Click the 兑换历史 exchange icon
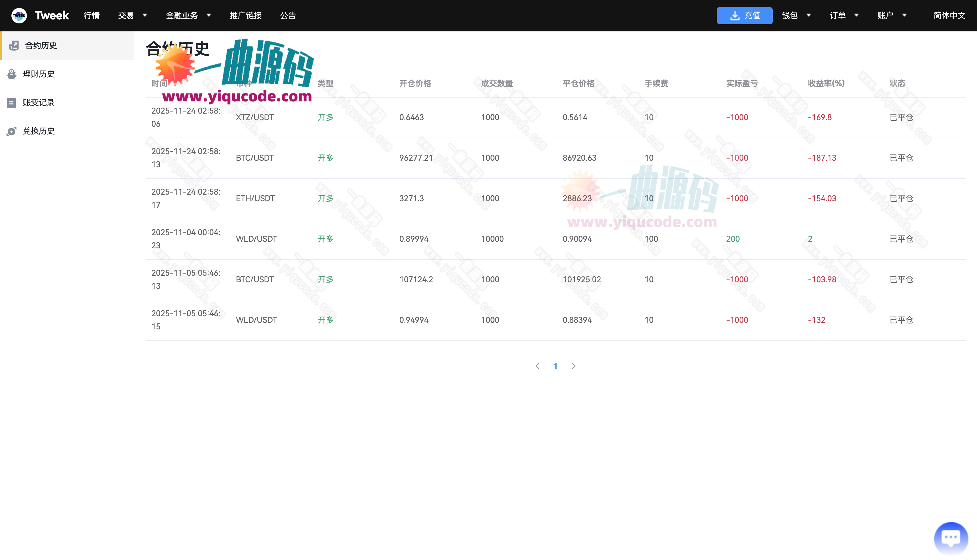This screenshot has width=977, height=560. tap(11, 131)
